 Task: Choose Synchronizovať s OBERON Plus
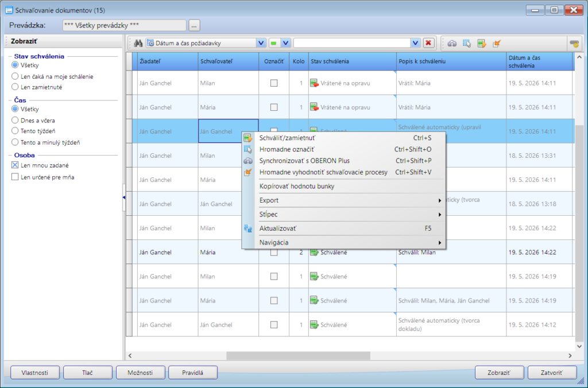coord(343,161)
